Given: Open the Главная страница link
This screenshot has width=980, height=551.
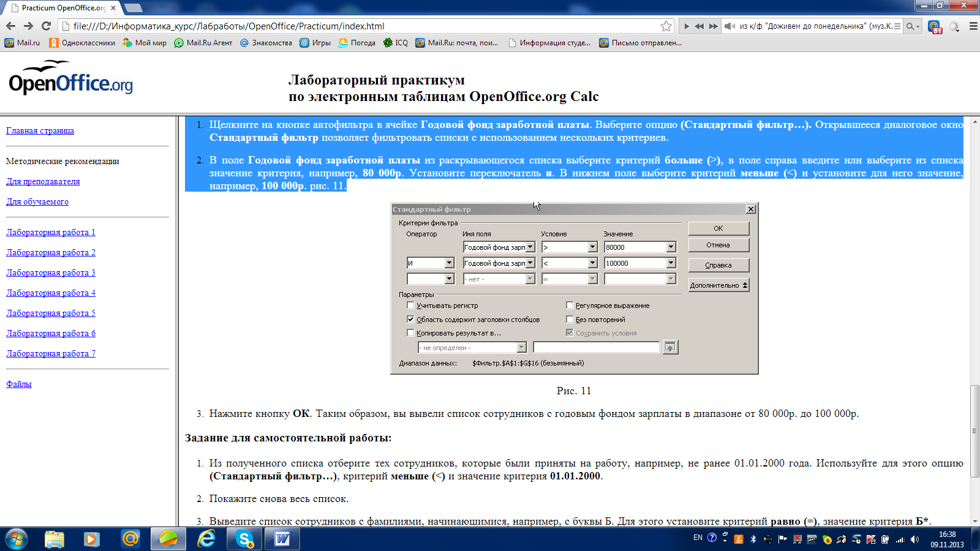Looking at the screenshot, I should 40,130.
